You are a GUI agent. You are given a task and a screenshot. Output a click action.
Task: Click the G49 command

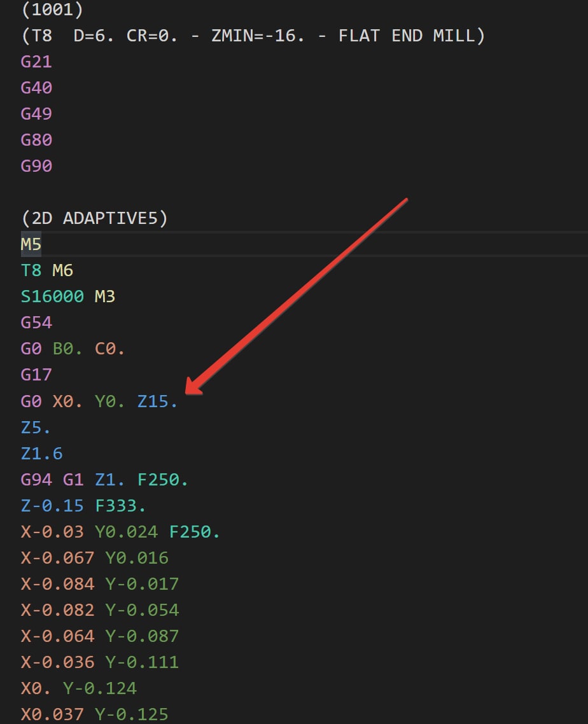pyautogui.click(x=36, y=114)
